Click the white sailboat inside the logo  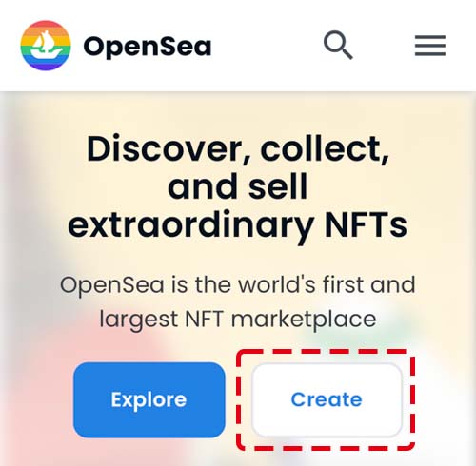[46, 46]
